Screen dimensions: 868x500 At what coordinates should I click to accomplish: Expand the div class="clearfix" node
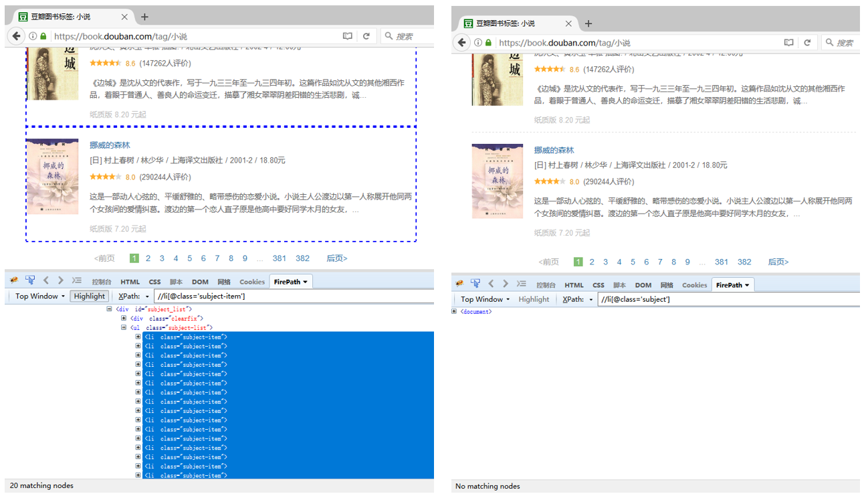click(x=124, y=319)
